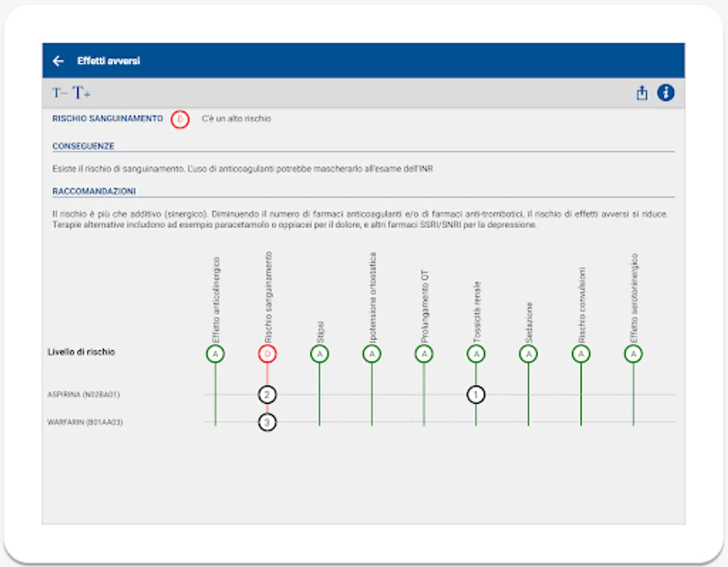Select the A circle under Stipsi
This screenshot has width=728, height=567.
tap(320, 354)
